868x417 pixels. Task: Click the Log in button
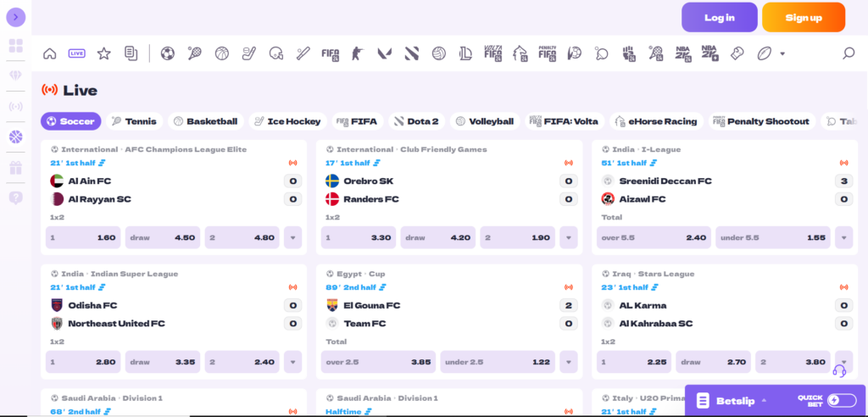coord(719,17)
